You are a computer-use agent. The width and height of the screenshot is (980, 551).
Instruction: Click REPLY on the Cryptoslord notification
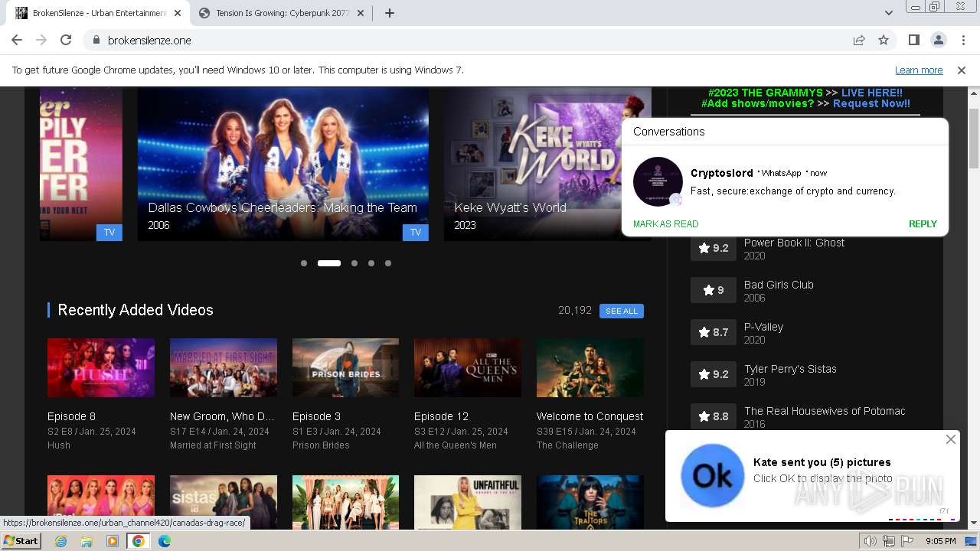[x=923, y=224]
